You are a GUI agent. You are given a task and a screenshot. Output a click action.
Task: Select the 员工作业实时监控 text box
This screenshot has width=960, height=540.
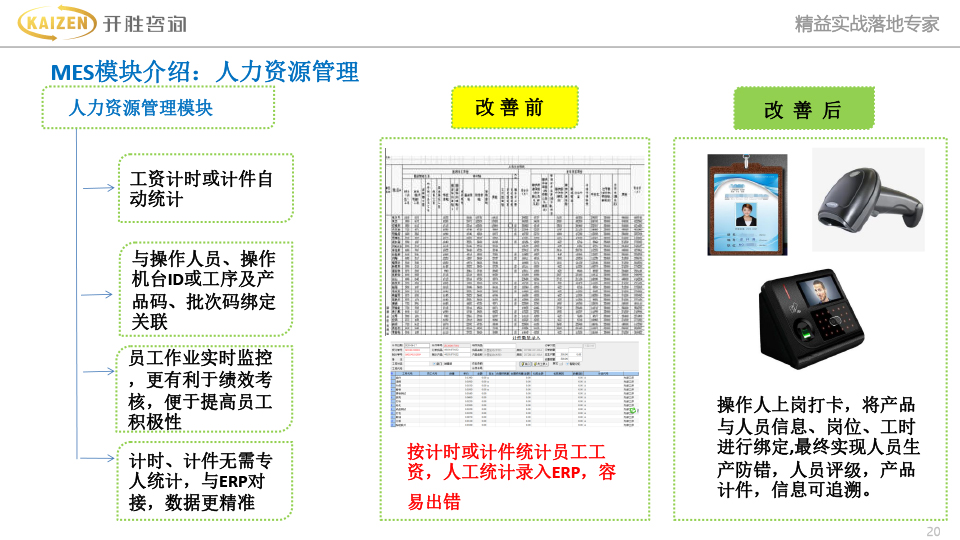coord(205,388)
